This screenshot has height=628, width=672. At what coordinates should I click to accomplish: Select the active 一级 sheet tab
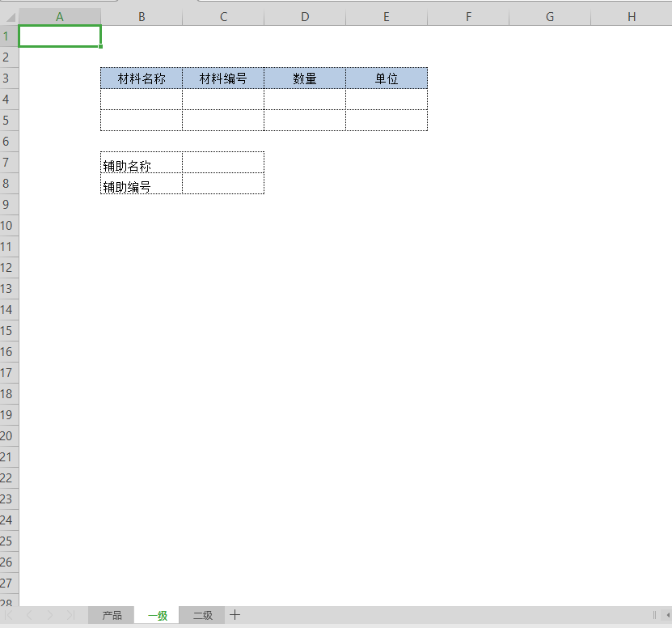(x=158, y=616)
